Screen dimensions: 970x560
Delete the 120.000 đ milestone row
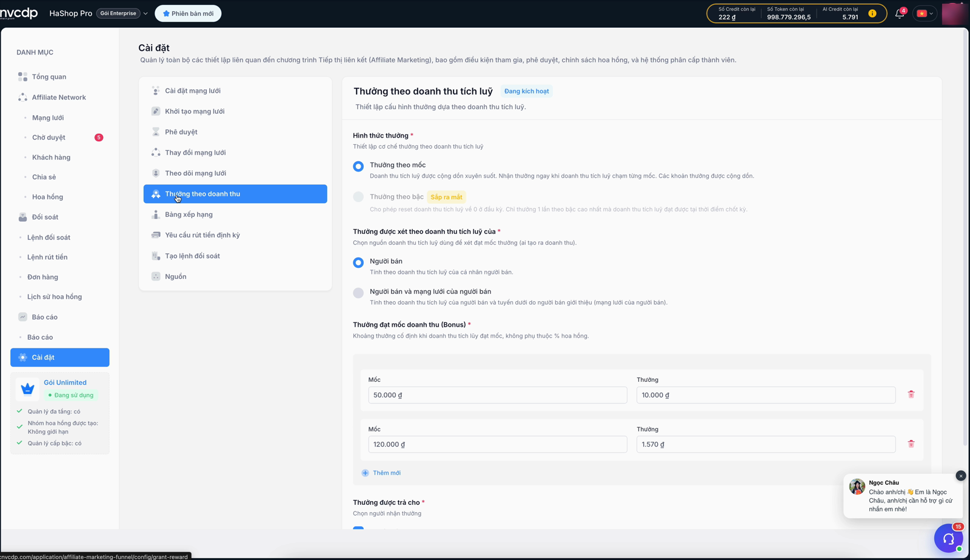click(x=911, y=444)
